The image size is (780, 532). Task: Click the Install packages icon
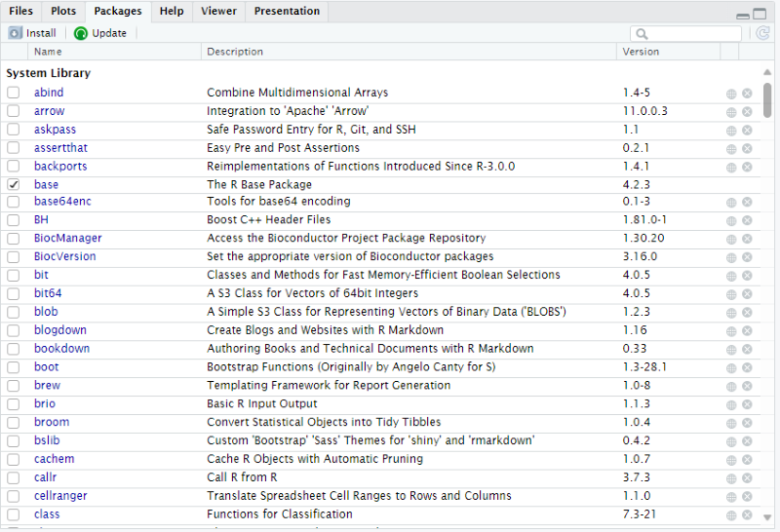pos(16,33)
